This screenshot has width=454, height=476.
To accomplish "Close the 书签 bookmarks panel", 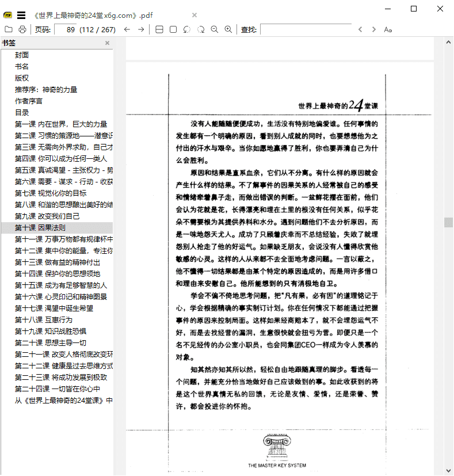I will 107,43.
